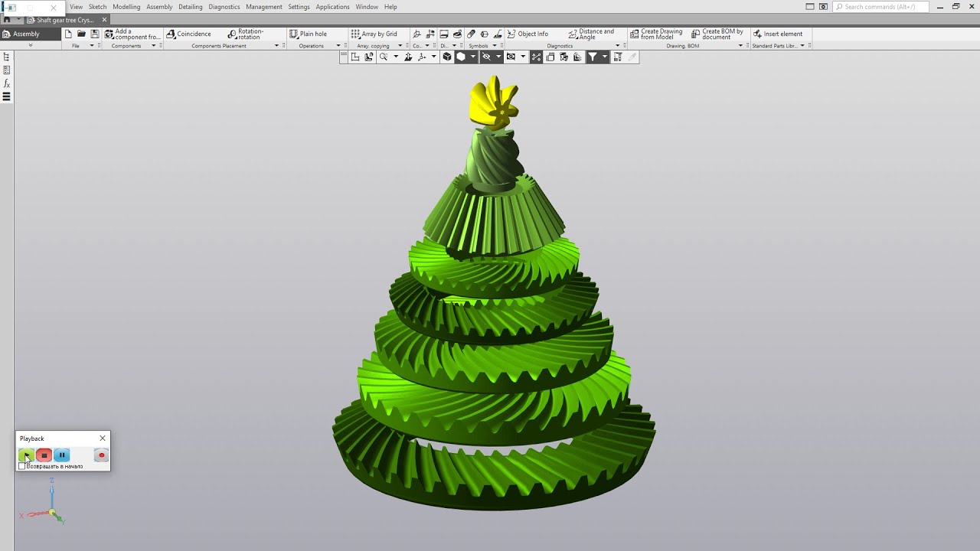Start recording with the red dot button

101,455
